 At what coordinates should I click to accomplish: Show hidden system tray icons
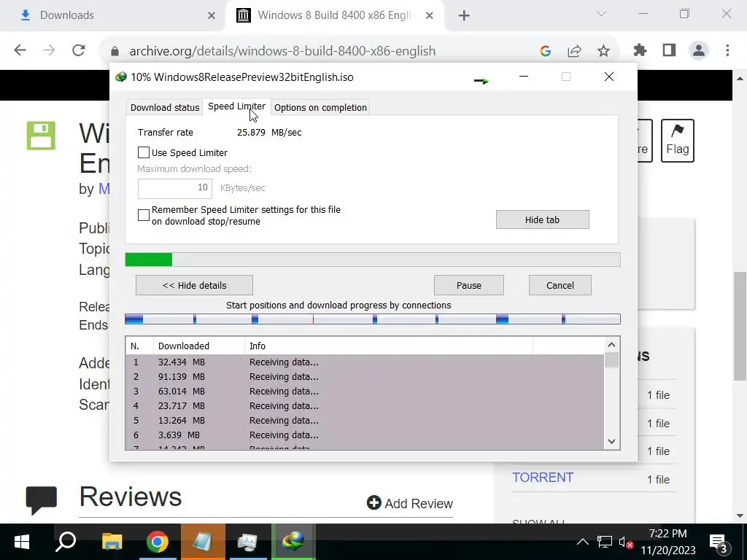click(582, 542)
